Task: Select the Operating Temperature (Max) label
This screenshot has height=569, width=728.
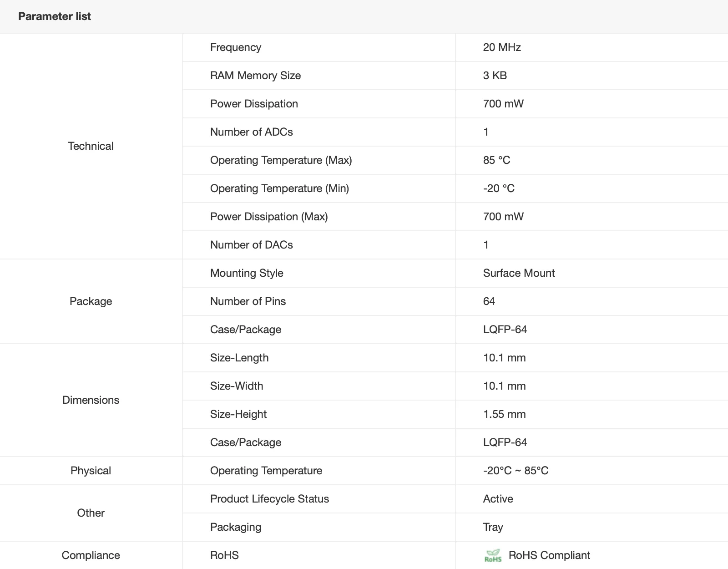Action: click(x=281, y=160)
